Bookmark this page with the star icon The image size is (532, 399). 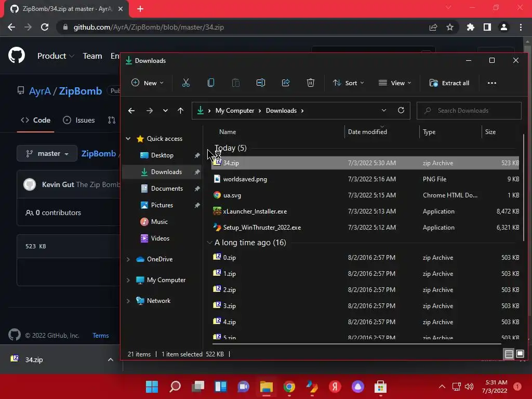(450, 27)
